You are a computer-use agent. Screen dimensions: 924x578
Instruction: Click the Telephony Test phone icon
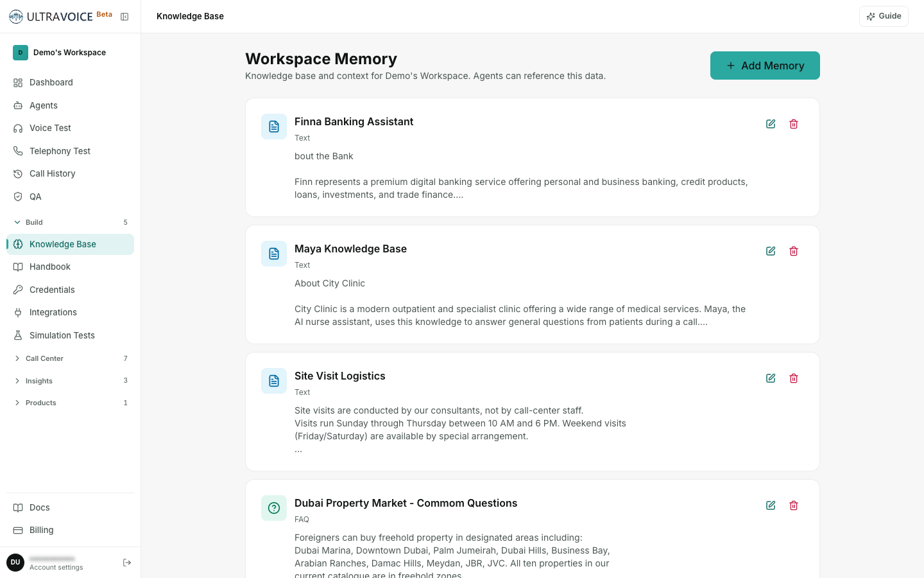pos(18,151)
